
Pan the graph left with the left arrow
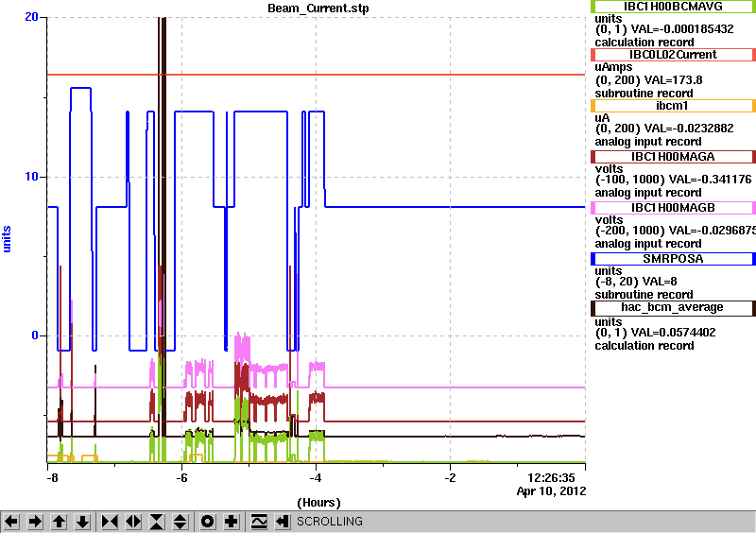(x=11, y=522)
